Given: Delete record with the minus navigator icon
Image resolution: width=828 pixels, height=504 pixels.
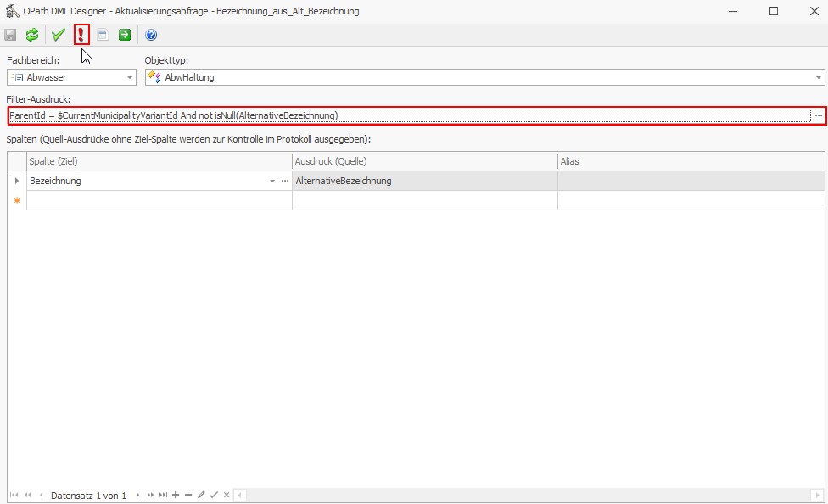Looking at the screenshot, I should 188,495.
